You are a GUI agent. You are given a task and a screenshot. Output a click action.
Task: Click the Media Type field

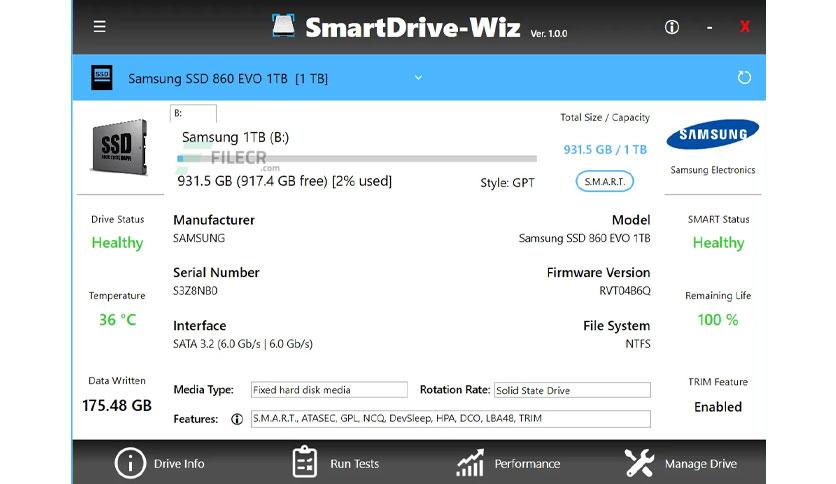[x=329, y=390]
